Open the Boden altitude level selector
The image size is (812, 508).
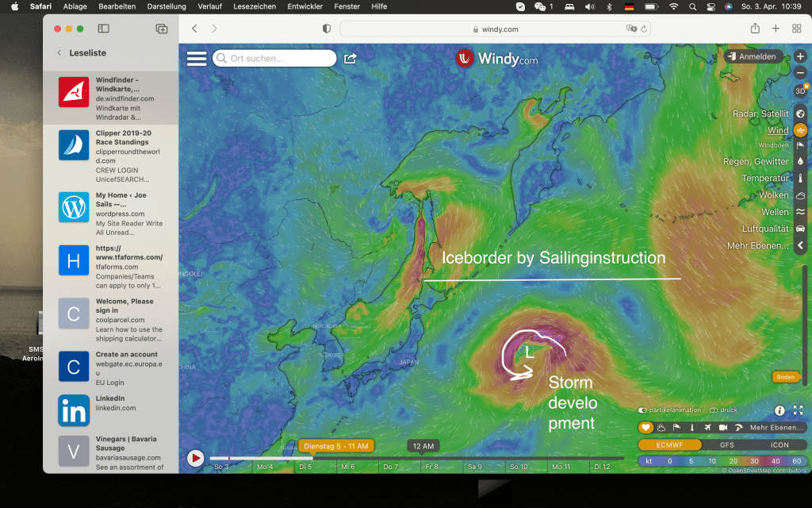coord(785,377)
